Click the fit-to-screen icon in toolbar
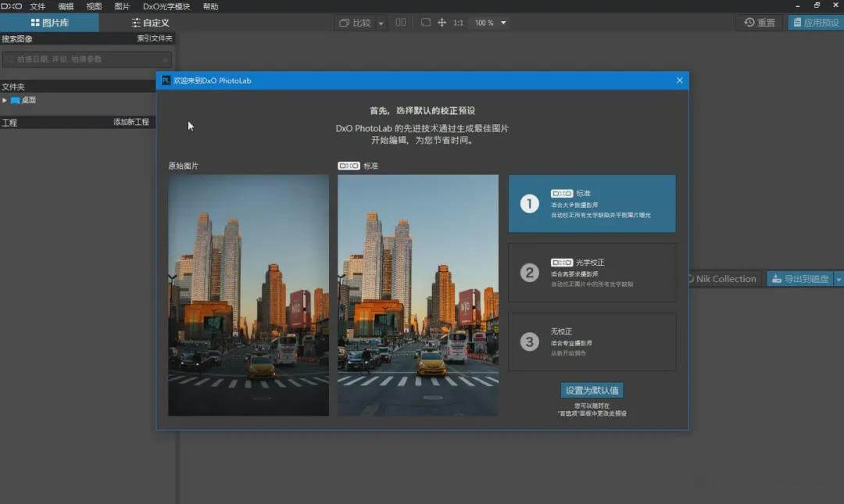 [x=426, y=23]
